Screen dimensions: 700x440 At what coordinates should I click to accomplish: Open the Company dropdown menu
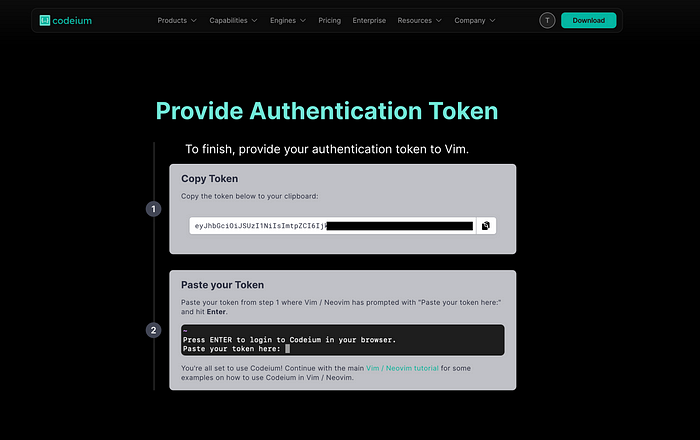[x=474, y=20]
